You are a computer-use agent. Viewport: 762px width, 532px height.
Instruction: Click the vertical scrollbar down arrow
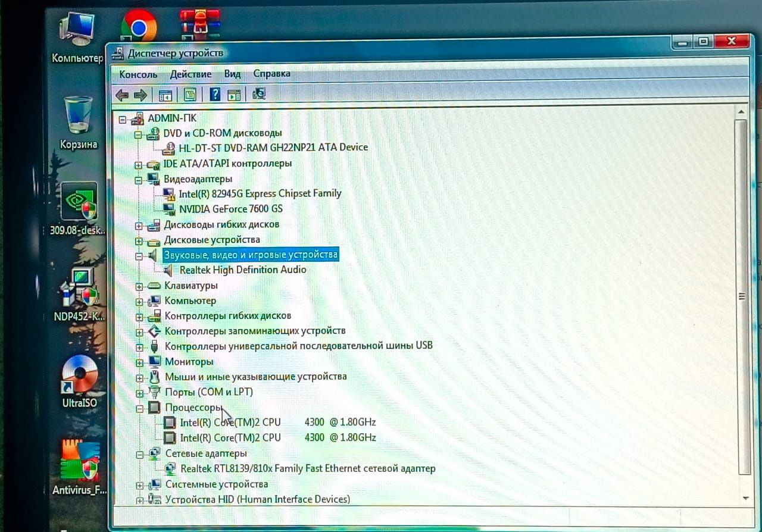click(x=744, y=497)
